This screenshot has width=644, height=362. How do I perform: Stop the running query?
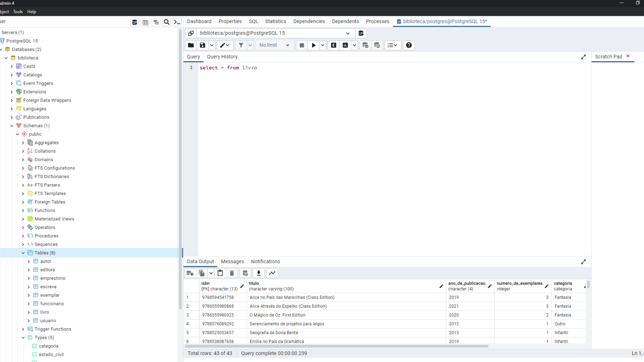click(302, 45)
